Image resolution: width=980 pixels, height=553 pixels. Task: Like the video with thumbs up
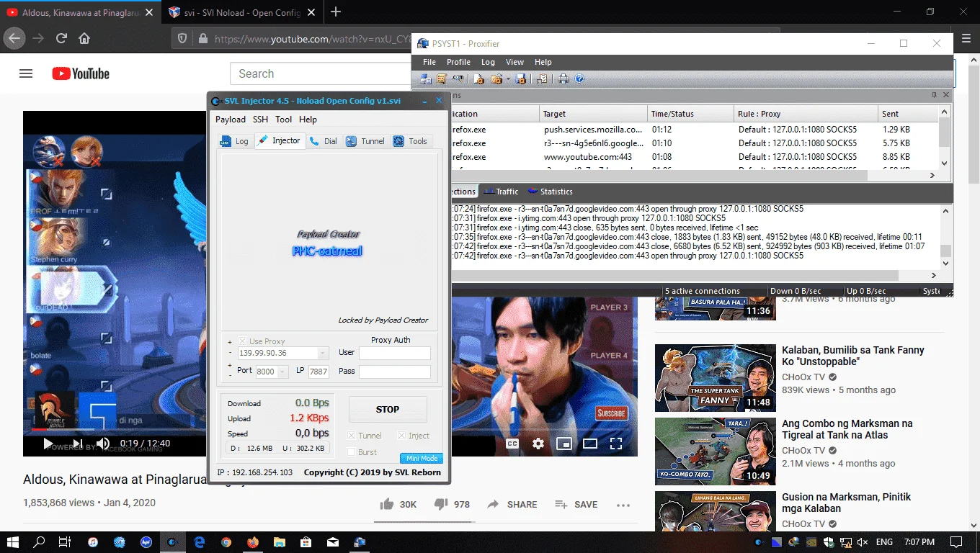click(387, 504)
